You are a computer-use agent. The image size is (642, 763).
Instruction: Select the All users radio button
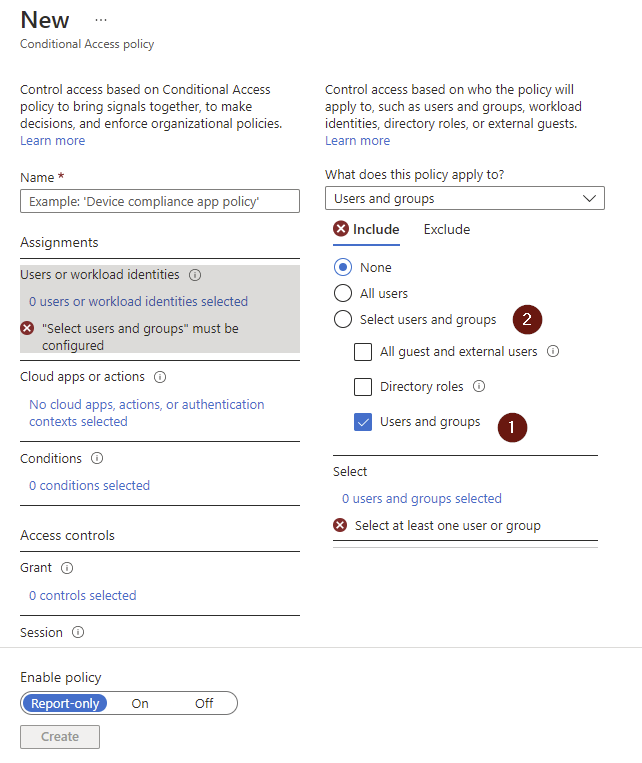tap(343, 293)
